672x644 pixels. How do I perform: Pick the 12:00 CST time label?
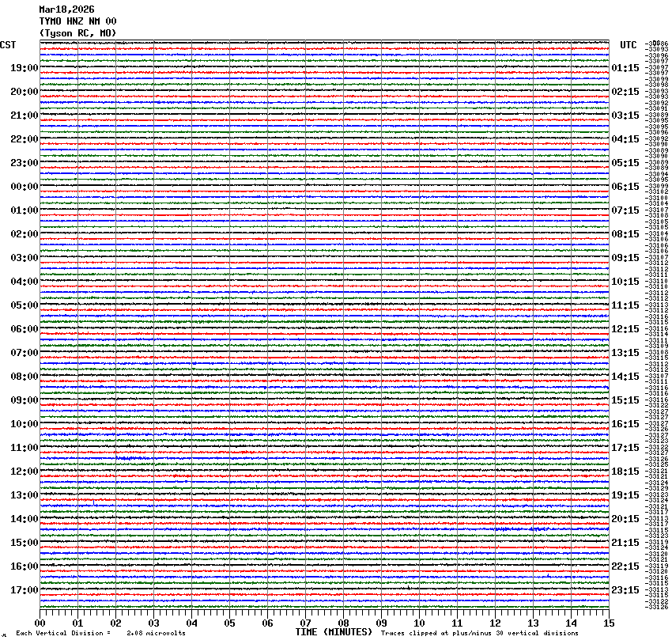(x=25, y=472)
